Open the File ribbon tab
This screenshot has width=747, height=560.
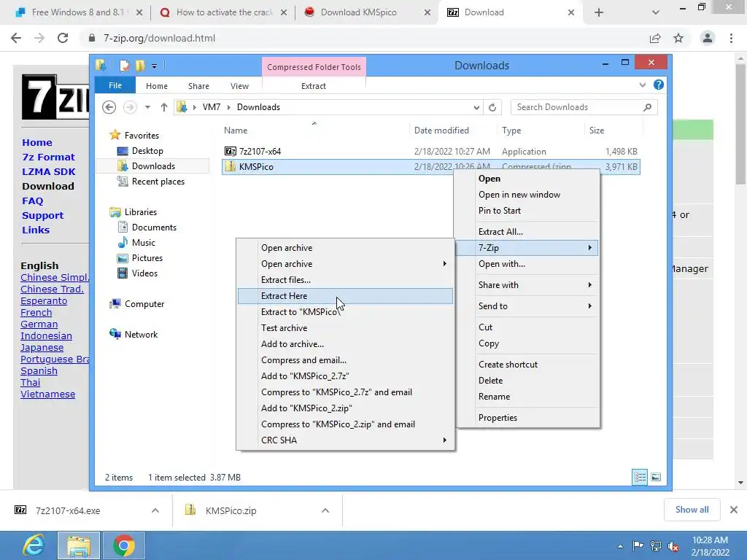[x=115, y=85]
